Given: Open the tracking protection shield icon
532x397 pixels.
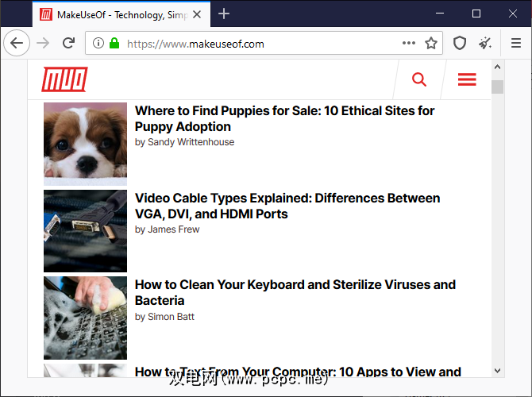Looking at the screenshot, I should pyautogui.click(x=460, y=43).
